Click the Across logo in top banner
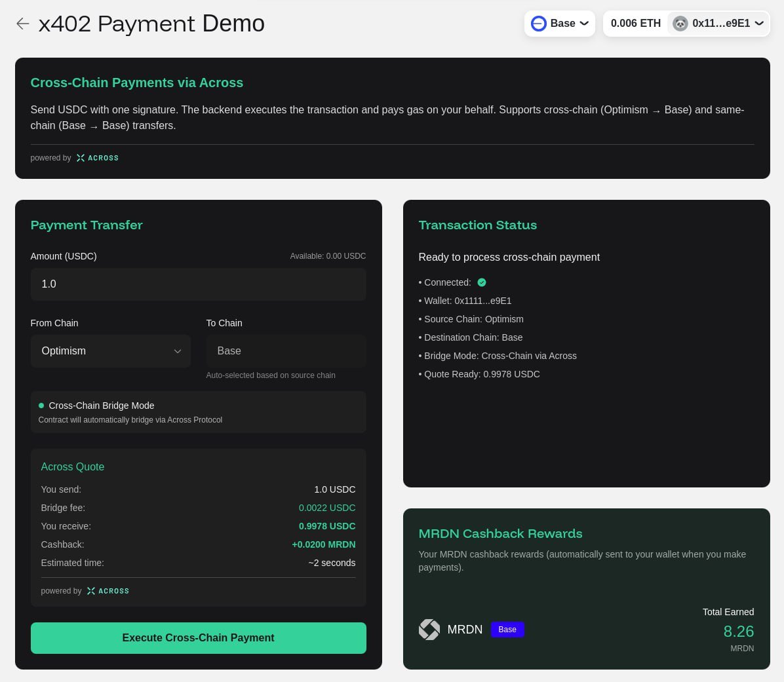The image size is (784, 682). 98,158
